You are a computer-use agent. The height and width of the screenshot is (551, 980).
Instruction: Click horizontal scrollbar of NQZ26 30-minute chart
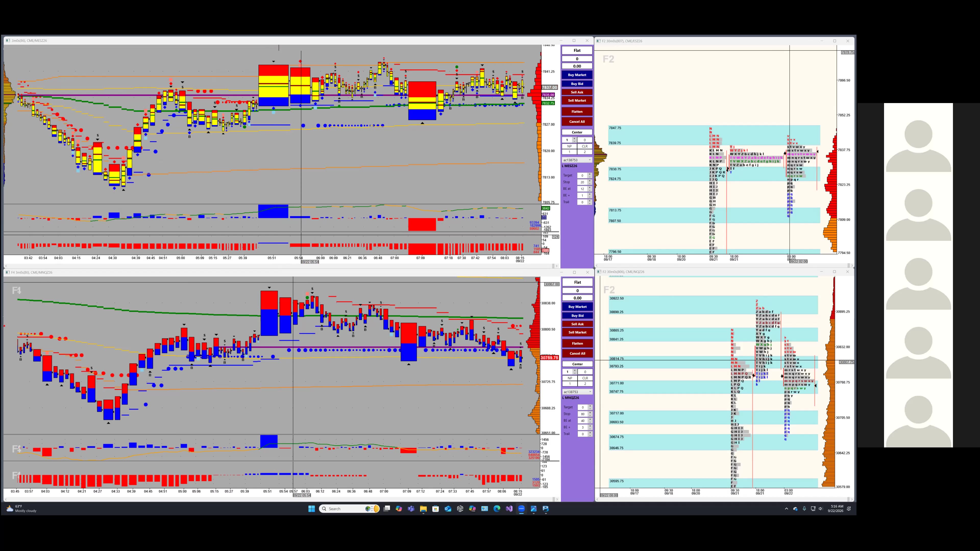point(724,499)
